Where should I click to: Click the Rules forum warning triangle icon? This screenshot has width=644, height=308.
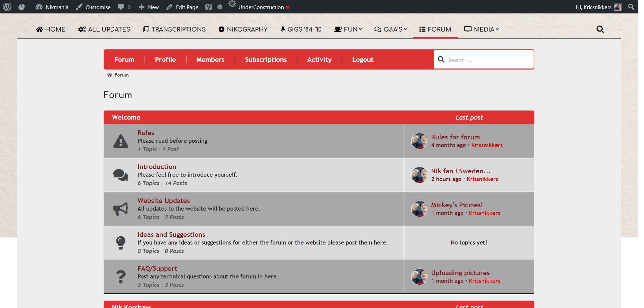pyautogui.click(x=121, y=141)
